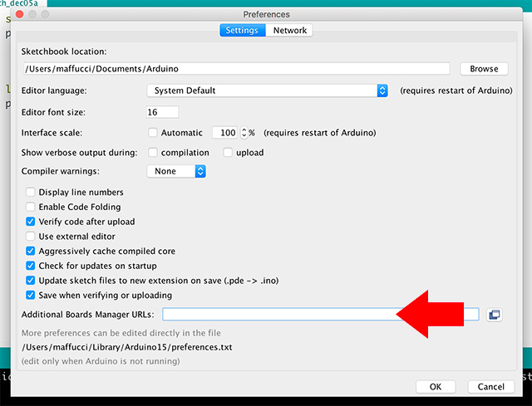Toggle Save when verifying or uploading
Screen dimensions: 532x406
(31, 295)
